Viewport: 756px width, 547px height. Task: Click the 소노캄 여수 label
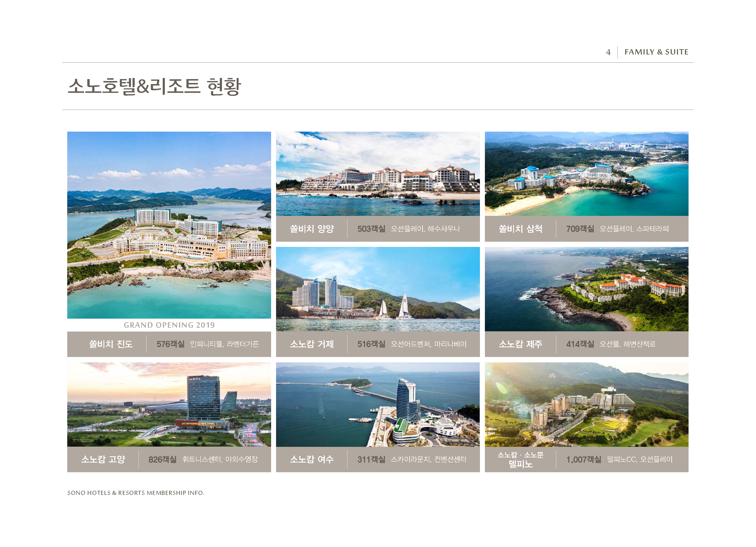[312, 459]
